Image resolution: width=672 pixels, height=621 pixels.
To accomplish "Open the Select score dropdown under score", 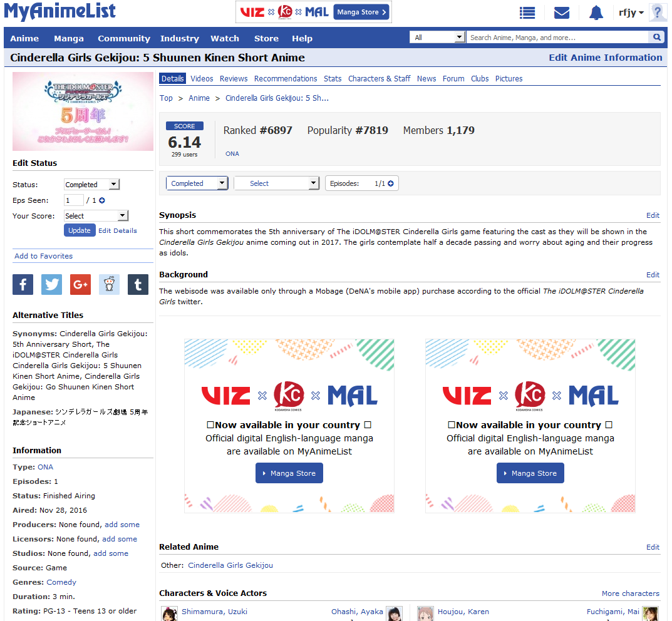I will click(x=277, y=183).
